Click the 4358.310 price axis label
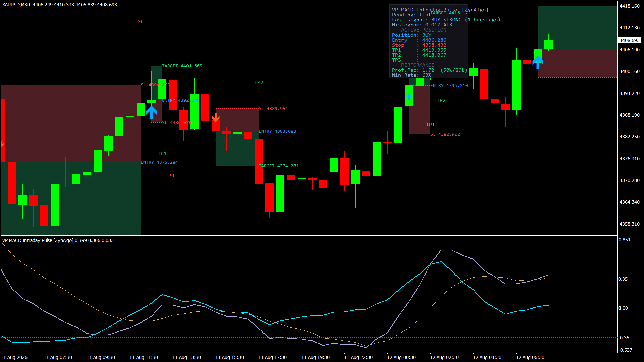The image size is (644, 362). click(x=629, y=224)
